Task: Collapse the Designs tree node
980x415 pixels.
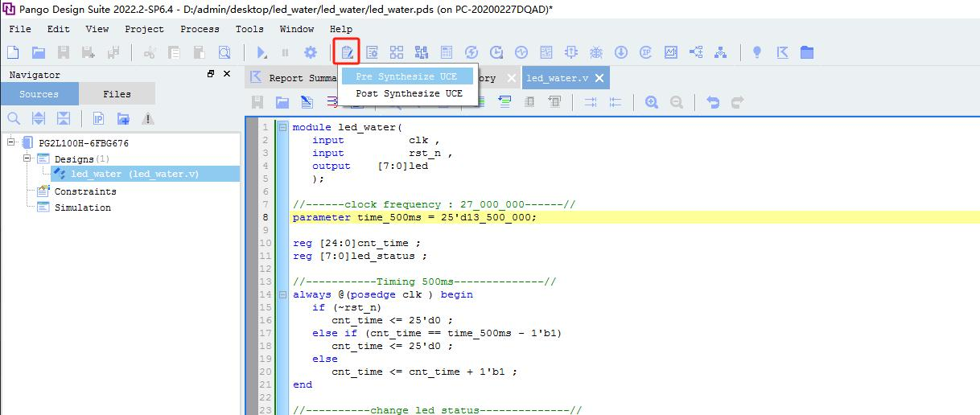Action: [27, 158]
